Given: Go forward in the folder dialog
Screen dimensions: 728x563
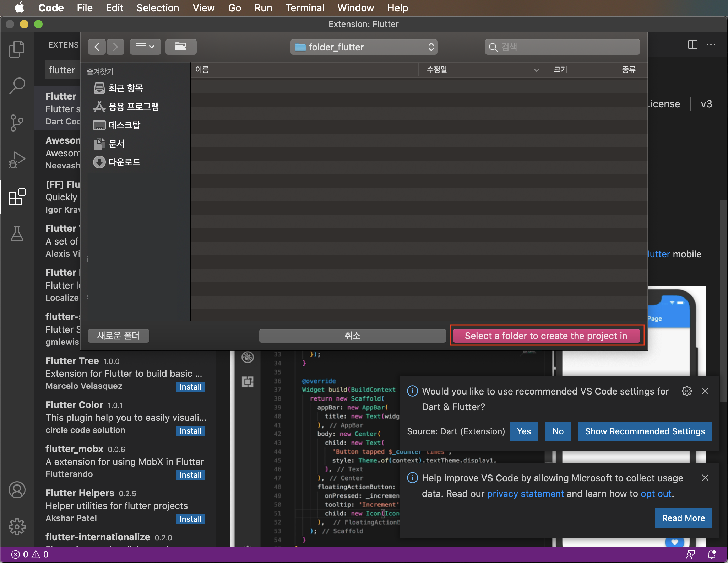Looking at the screenshot, I should tap(115, 47).
